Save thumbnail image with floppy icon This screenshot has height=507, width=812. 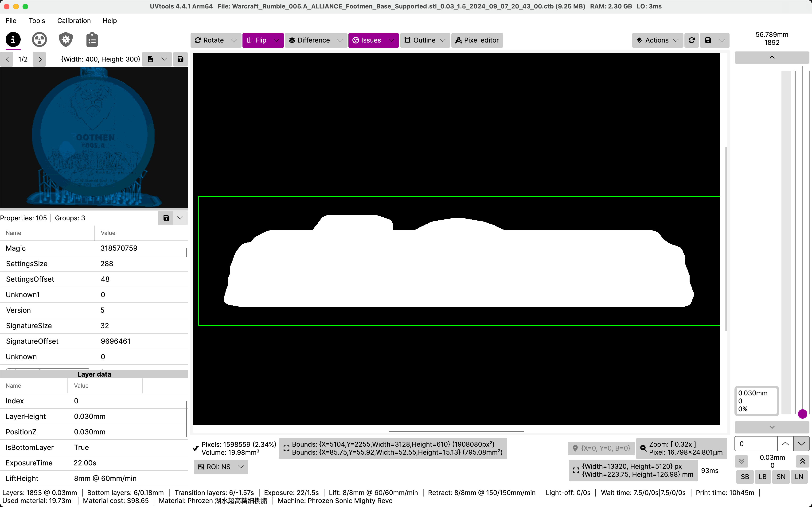click(180, 59)
